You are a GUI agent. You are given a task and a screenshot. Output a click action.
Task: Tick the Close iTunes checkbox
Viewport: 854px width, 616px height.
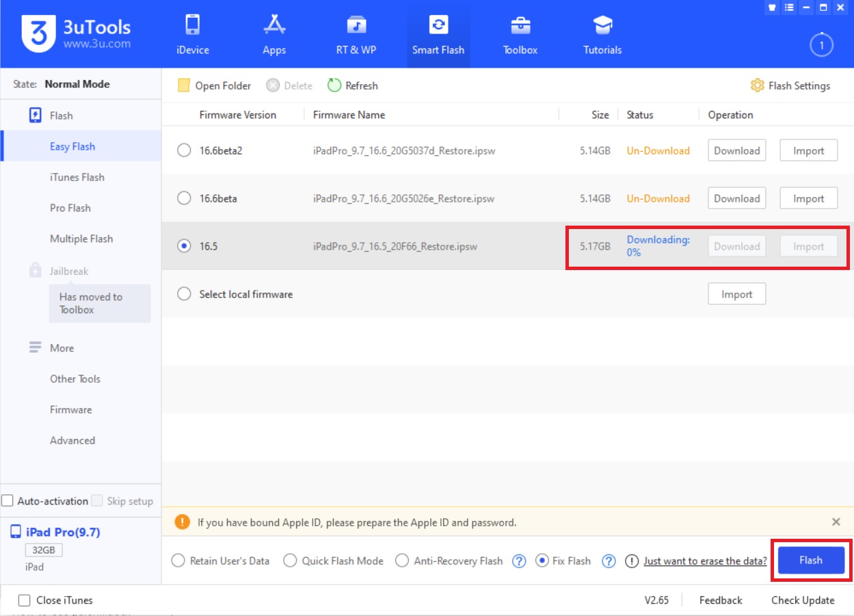[25, 600]
